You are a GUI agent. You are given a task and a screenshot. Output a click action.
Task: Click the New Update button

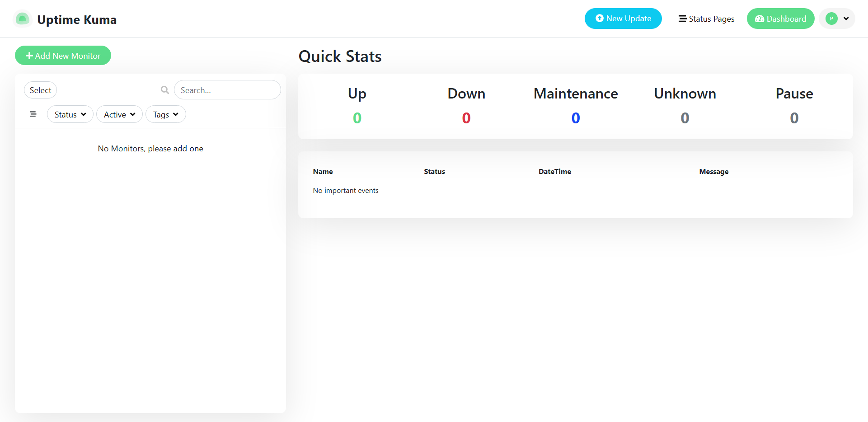pyautogui.click(x=623, y=19)
